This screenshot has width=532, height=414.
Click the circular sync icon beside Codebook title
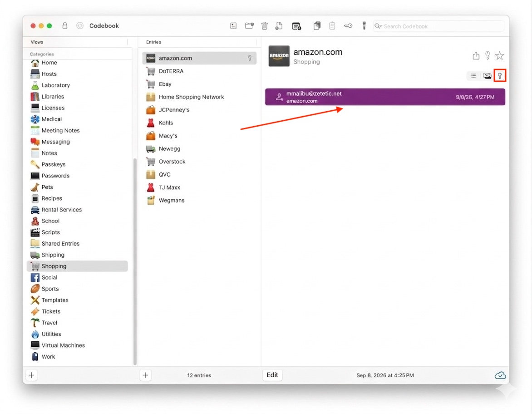(80, 26)
